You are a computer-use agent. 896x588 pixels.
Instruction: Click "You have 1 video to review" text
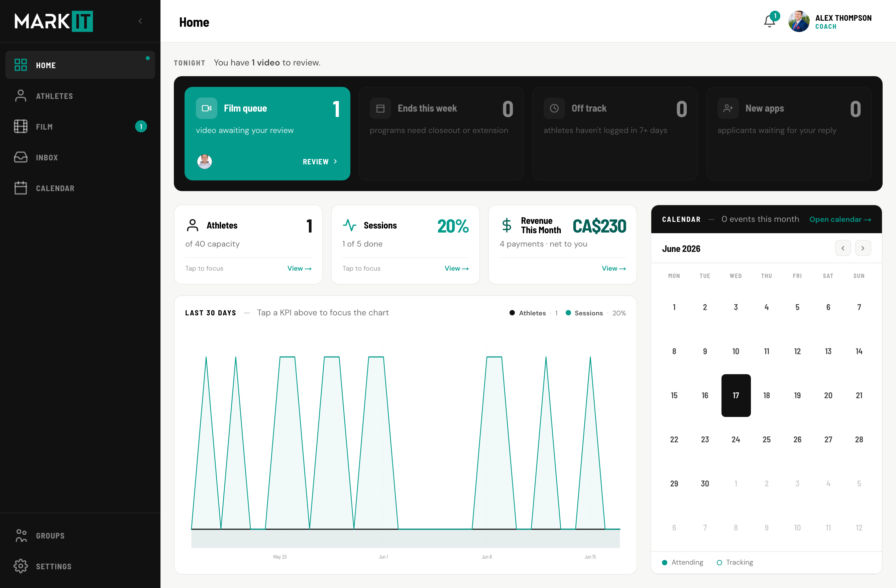pos(267,62)
